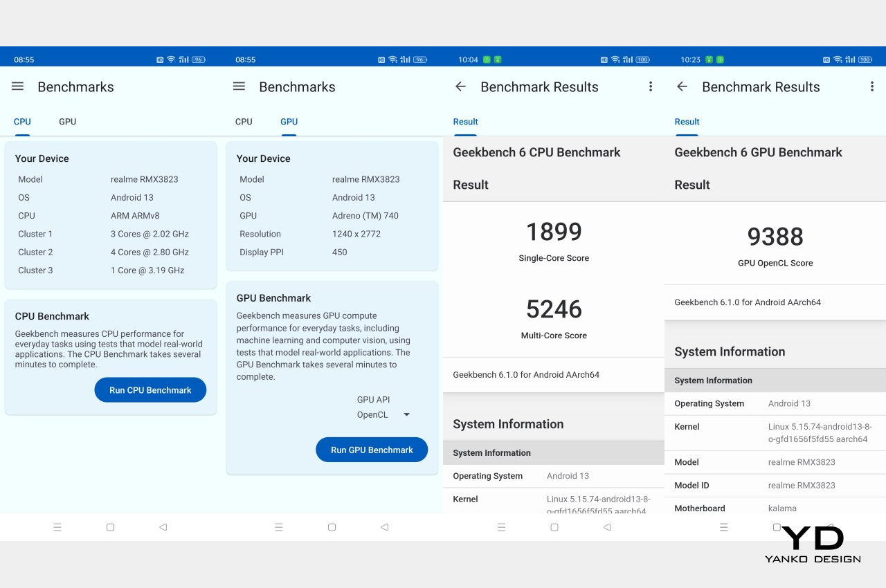This screenshot has width=886, height=588.
Task: Tap back arrow on GPU Benchmark Results screen
Action: coord(682,86)
